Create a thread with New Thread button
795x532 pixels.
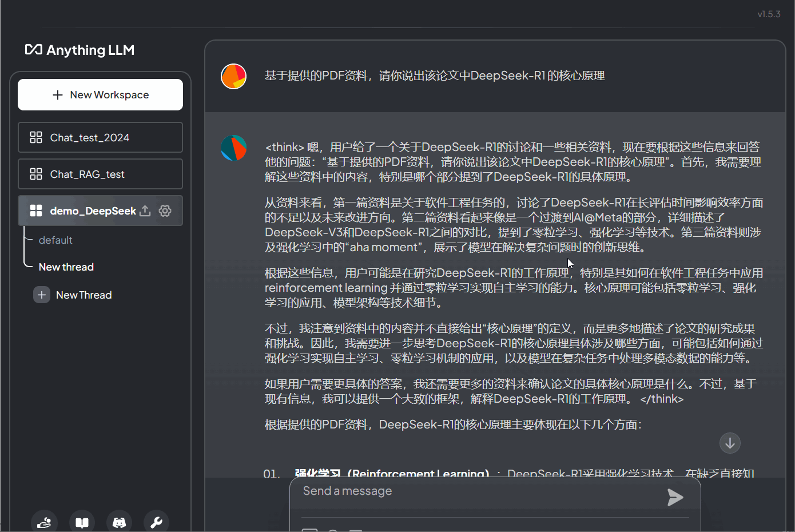pyautogui.click(x=73, y=295)
